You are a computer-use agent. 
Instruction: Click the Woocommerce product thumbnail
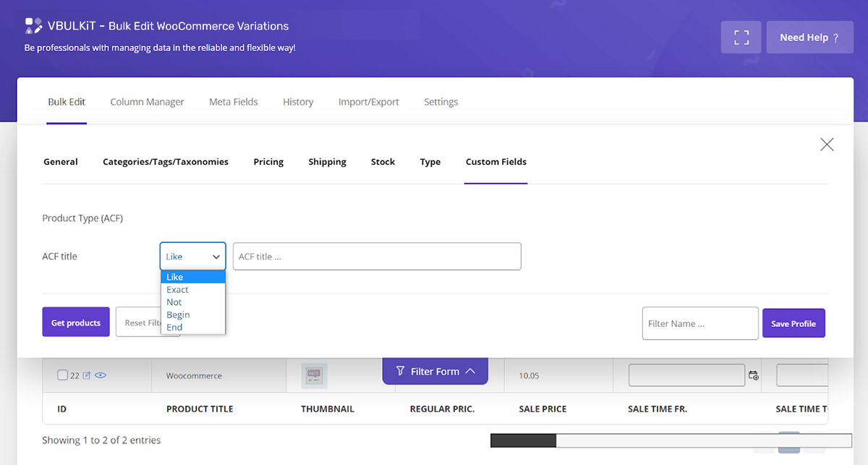click(x=314, y=375)
